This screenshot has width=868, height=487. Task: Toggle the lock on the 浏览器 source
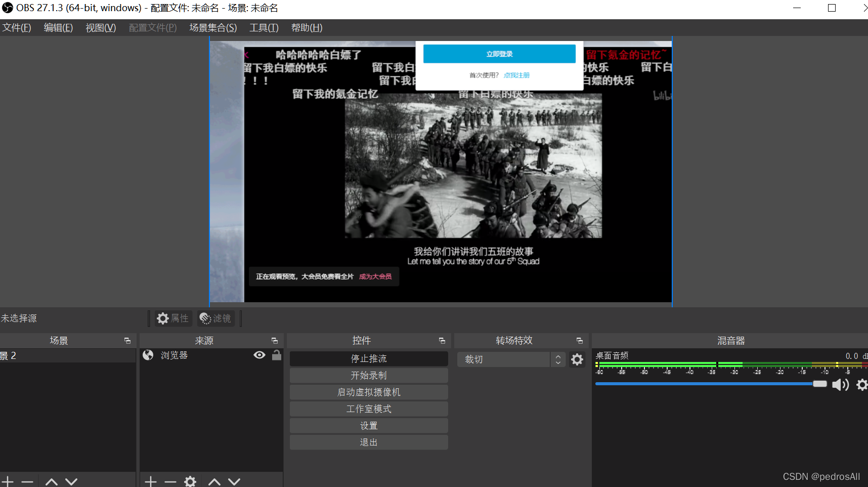coord(276,355)
